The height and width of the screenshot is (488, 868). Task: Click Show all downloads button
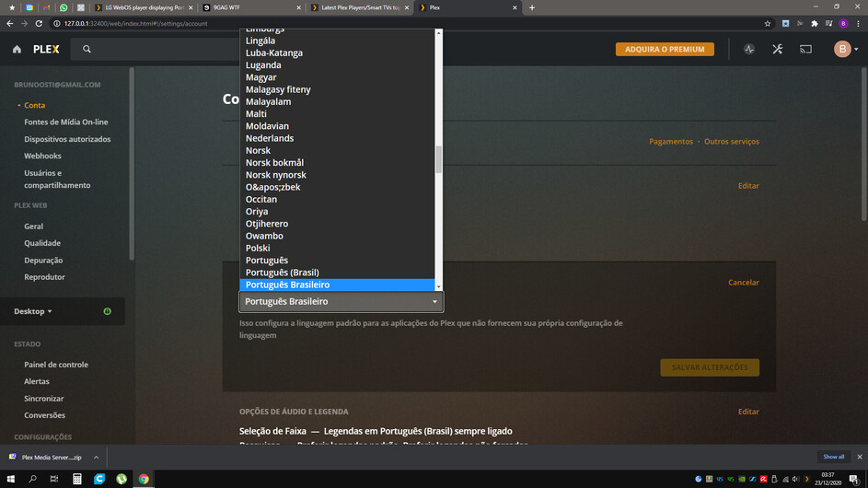[x=833, y=457]
